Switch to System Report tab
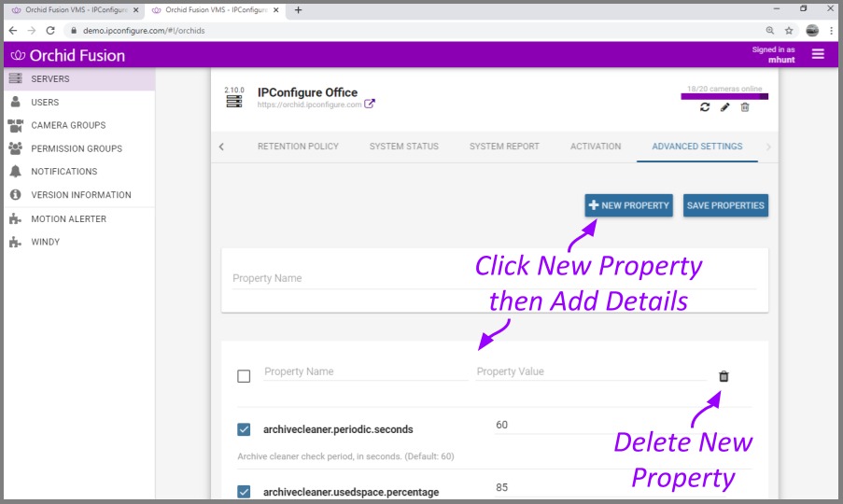The width and height of the screenshot is (843, 504). (x=504, y=147)
